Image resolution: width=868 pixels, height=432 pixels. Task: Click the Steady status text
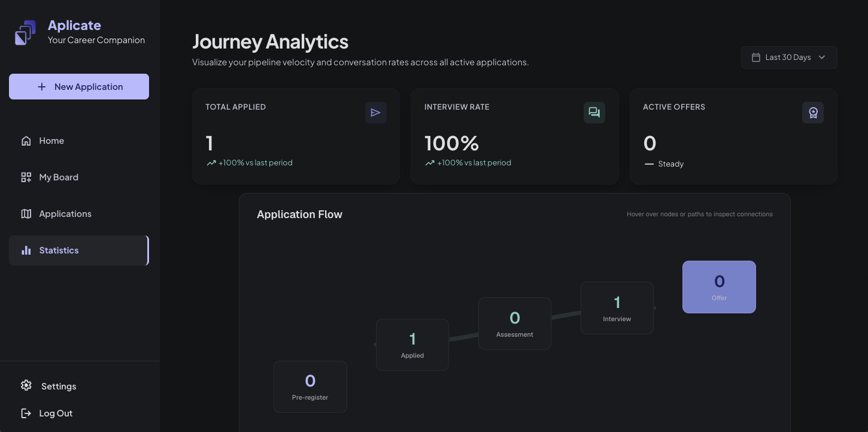tap(670, 164)
